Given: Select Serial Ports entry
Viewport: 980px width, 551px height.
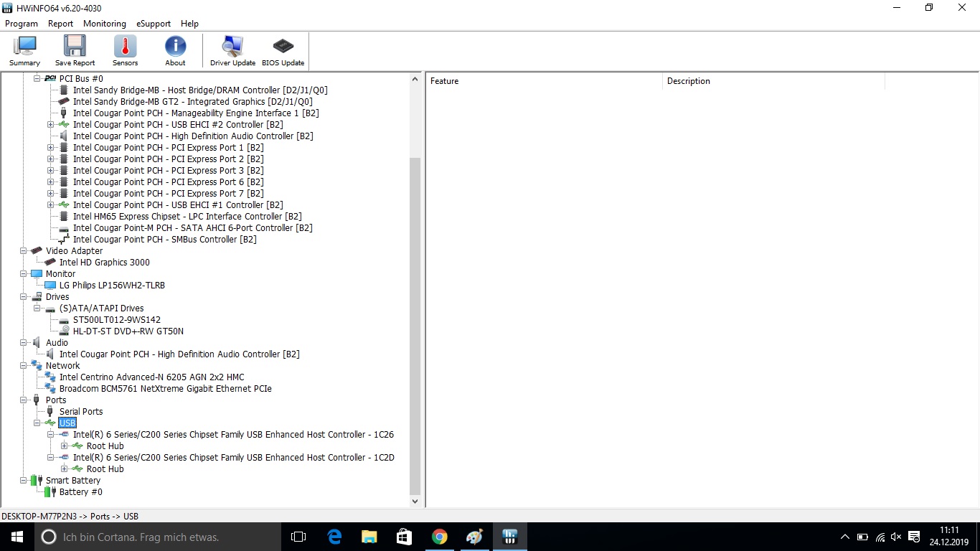Looking at the screenshot, I should click(81, 412).
